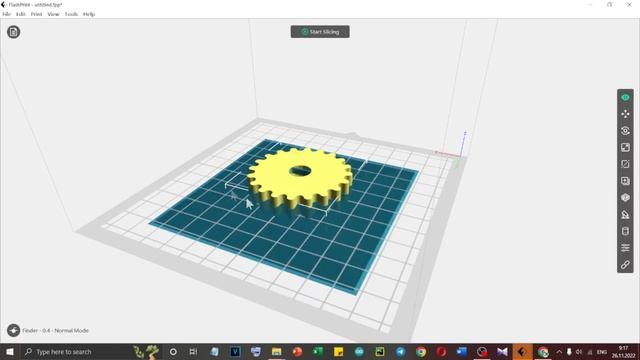Viewport: 640px width, 360px height.
Task: Select the Move tool with four arrows
Action: pos(625,114)
